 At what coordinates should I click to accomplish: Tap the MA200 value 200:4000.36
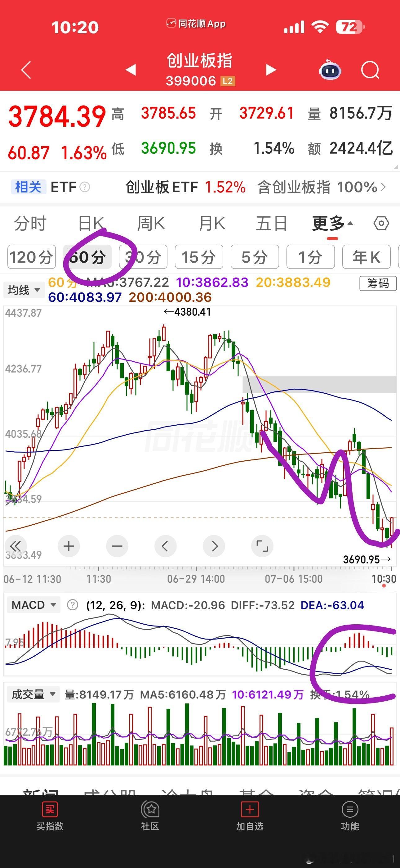(x=170, y=297)
